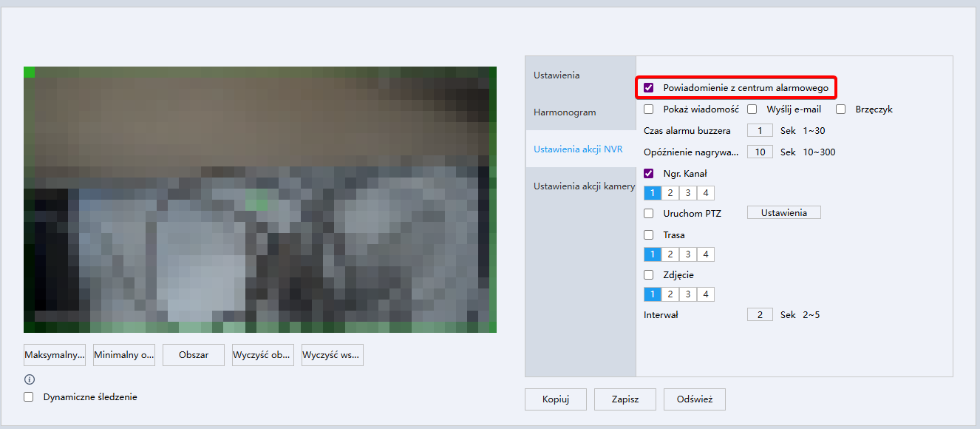Image resolution: width=980 pixels, height=429 pixels.
Task: Open the Ustawienia tab
Action: tap(557, 75)
